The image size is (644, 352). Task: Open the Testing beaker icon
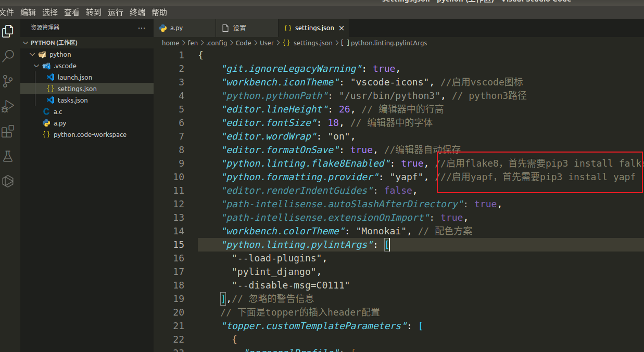coord(8,156)
